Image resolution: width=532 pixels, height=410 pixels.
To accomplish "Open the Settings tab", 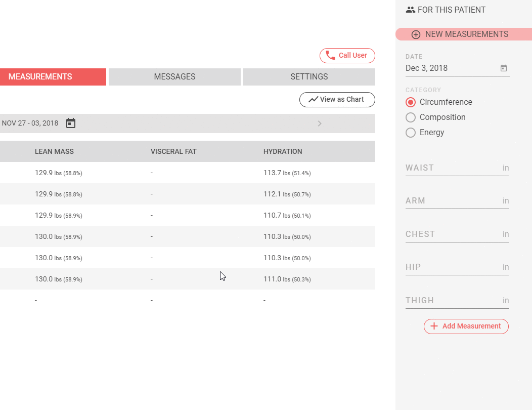I will 309,77.
